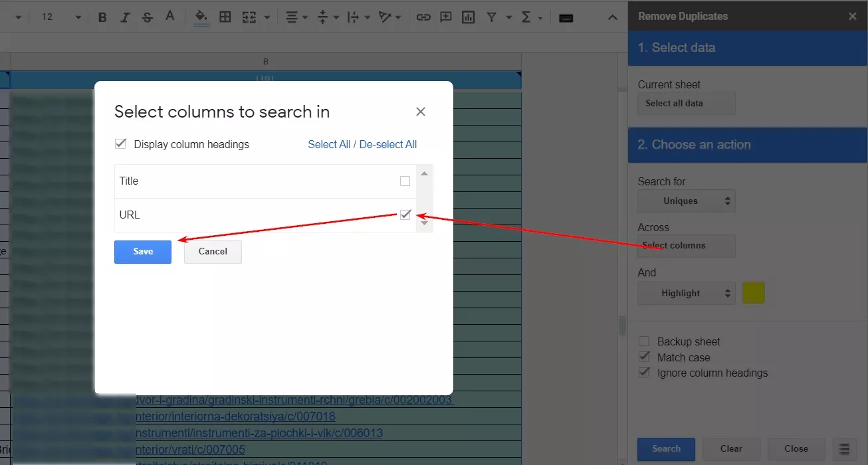Screen dimensions: 868x465
Task: Click the insert link icon
Action: click(x=423, y=17)
